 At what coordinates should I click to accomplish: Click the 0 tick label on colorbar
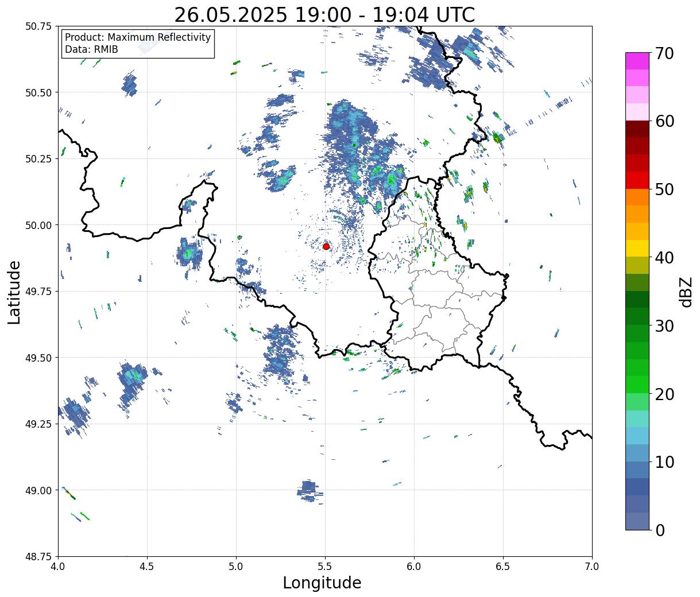point(659,530)
